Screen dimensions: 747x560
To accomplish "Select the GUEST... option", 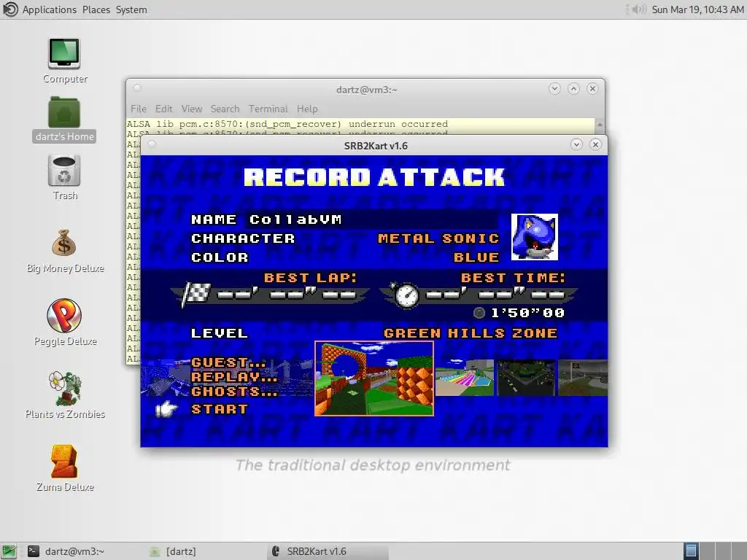I will point(228,363).
